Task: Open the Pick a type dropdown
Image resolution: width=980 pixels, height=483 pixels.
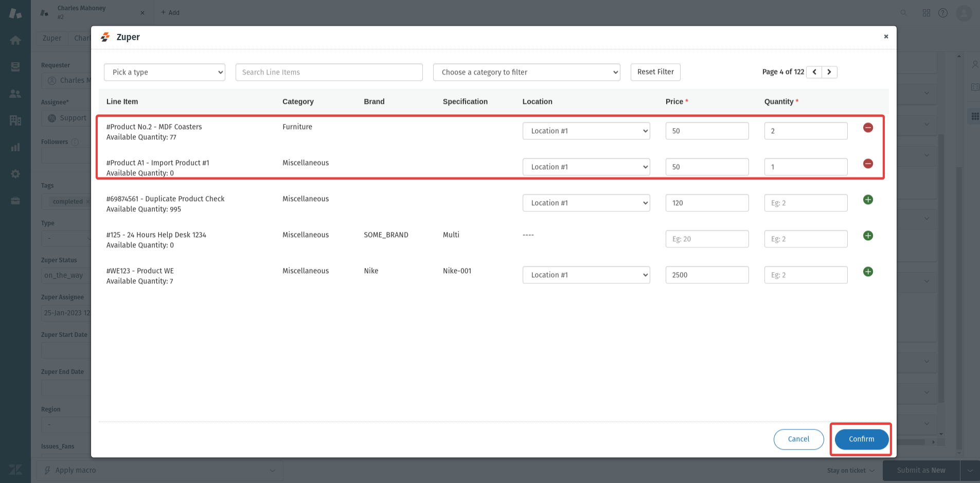Action: [165, 72]
